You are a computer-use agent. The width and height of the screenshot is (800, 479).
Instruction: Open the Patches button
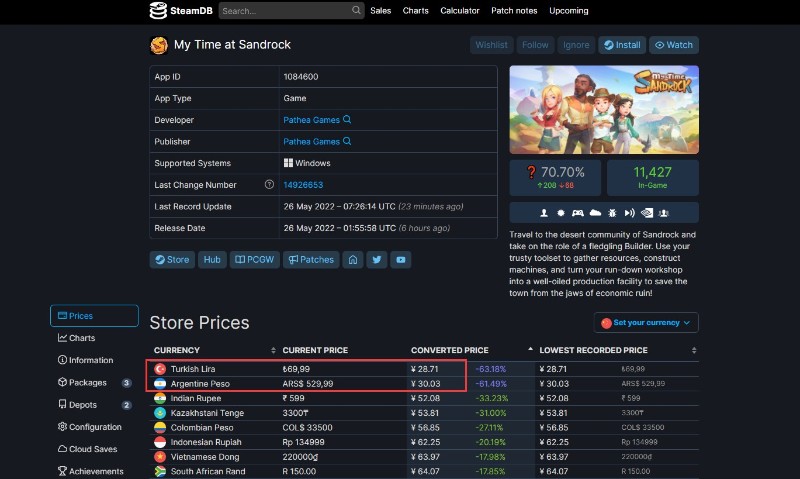click(311, 260)
